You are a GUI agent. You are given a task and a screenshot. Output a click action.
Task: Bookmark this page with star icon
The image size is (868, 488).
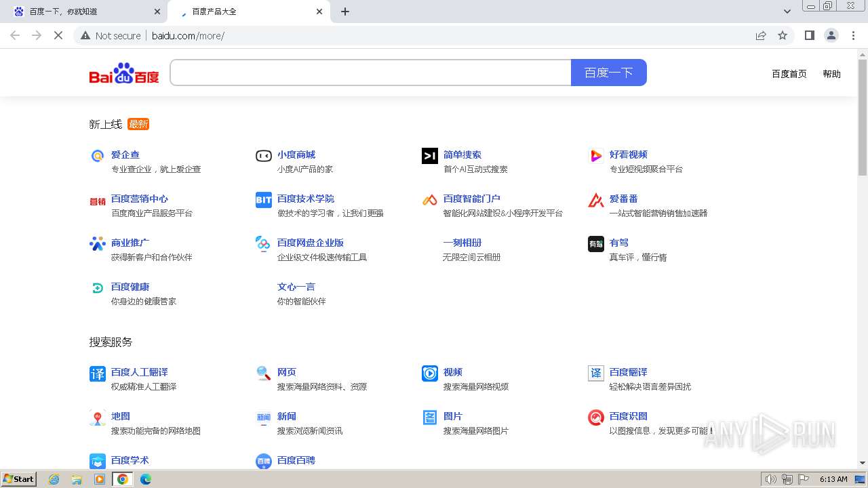tap(783, 35)
